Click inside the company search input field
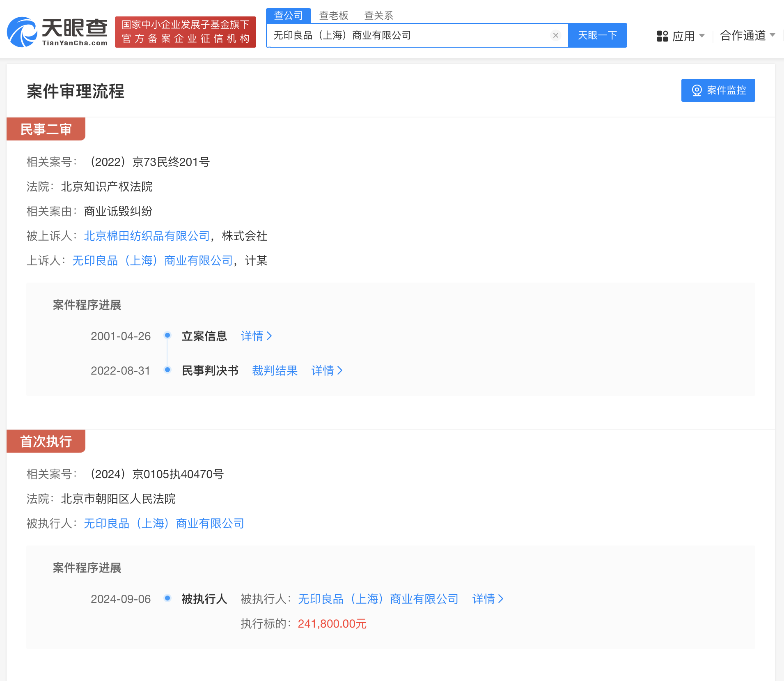Screen dimensions: 784x681 (x=410, y=35)
